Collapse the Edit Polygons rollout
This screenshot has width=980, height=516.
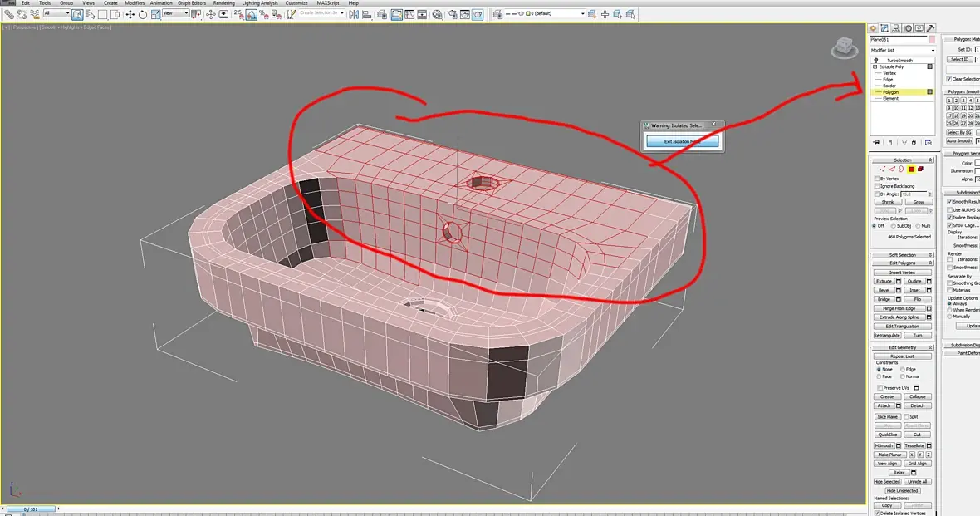point(903,263)
